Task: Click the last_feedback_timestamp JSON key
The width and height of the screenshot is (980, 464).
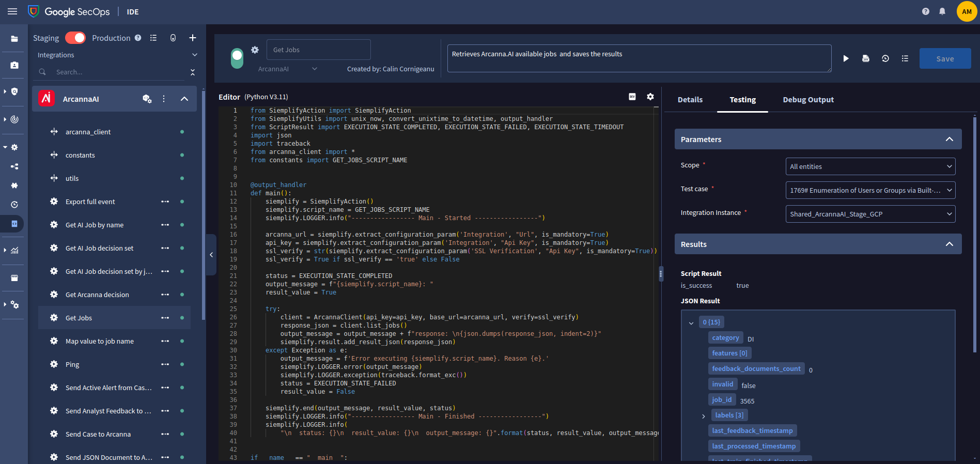Action: point(752,430)
